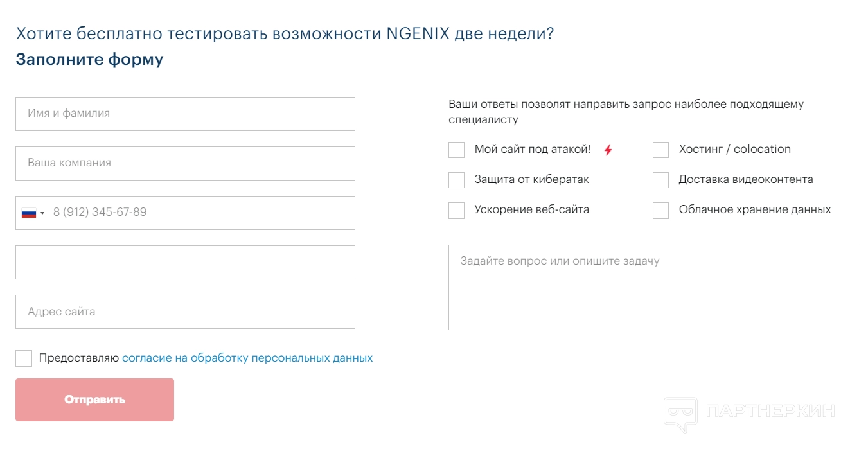This screenshot has height=467, width=868.
Task: Select the 'Хостинг / colocation' checkbox
Action: point(660,150)
